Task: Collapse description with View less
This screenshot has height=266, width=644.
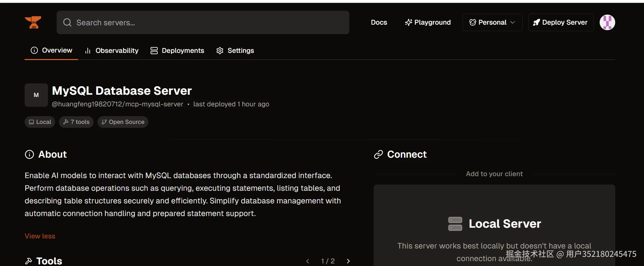Action: (40, 236)
